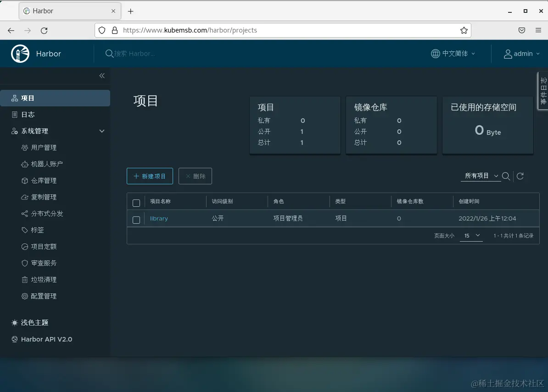Open the 中文简体 language dropdown

pos(453,53)
